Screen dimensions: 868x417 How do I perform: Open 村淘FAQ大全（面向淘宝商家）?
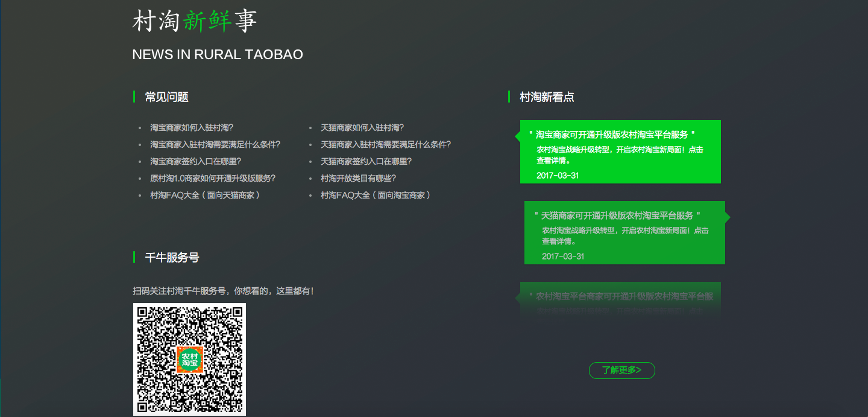376,196
